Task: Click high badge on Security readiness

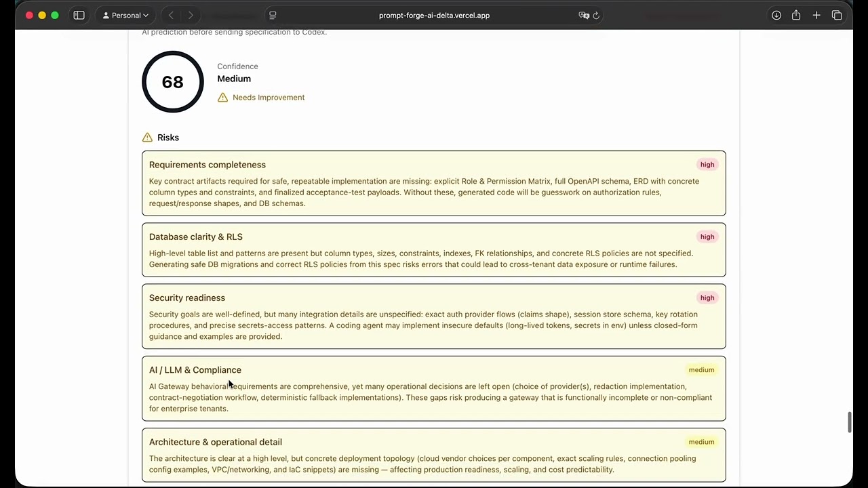Action: [x=707, y=298]
